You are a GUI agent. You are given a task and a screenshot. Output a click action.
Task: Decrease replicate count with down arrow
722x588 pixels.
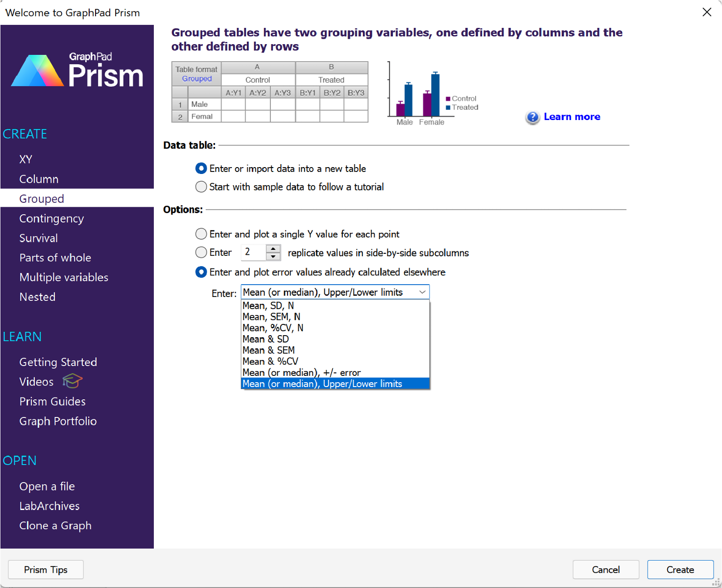tap(273, 257)
